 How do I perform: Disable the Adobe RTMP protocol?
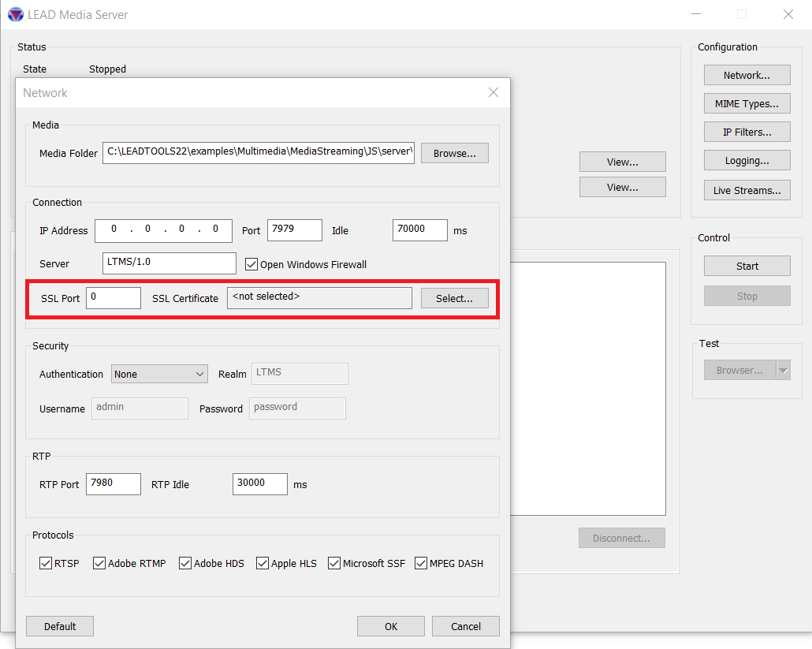99,563
